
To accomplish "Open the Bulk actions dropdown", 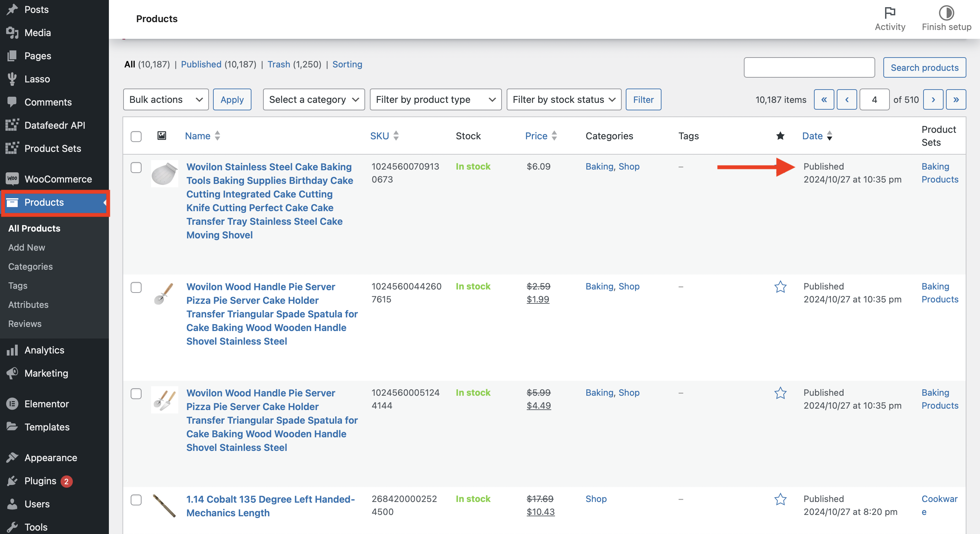I will pyautogui.click(x=166, y=99).
